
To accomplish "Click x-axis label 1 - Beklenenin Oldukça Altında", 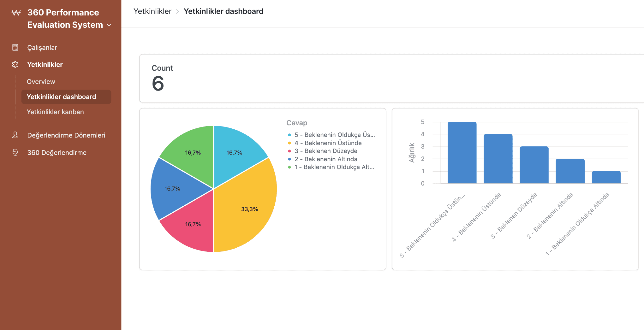I will click(x=577, y=224).
